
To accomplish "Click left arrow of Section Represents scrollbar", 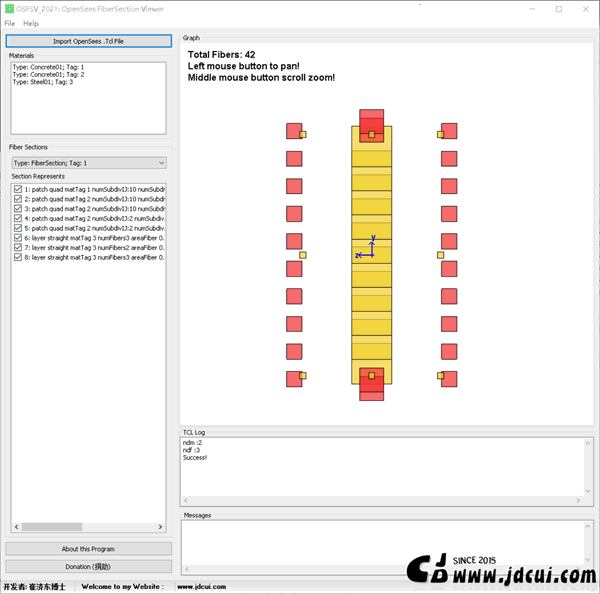I will 16,527.
